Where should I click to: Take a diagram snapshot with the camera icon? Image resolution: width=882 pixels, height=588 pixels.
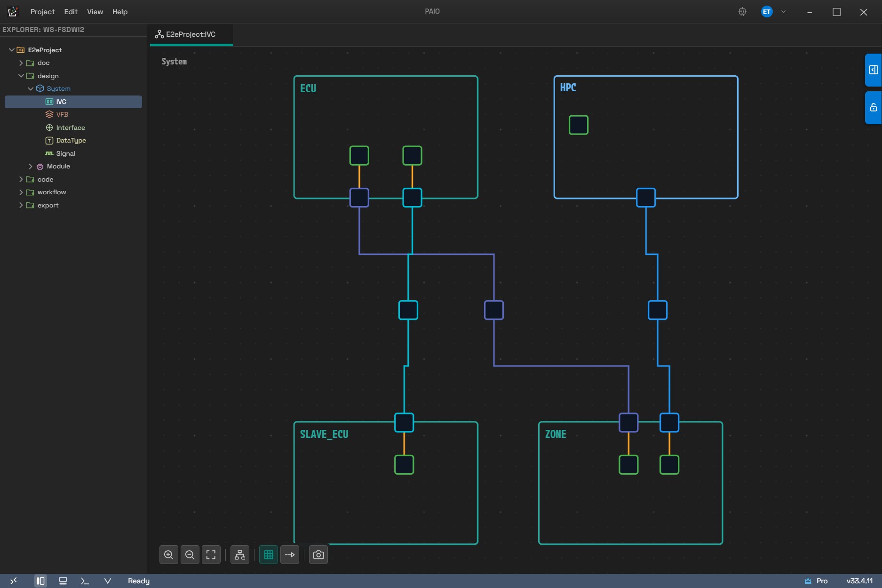point(318,555)
